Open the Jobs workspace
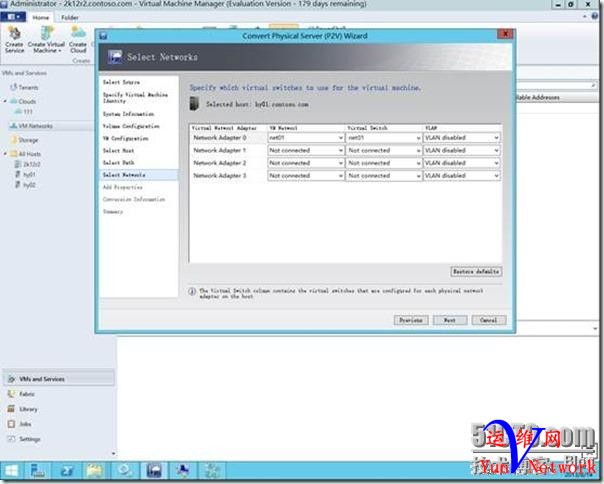This screenshot has width=604, height=484. pyautogui.click(x=25, y=424)
